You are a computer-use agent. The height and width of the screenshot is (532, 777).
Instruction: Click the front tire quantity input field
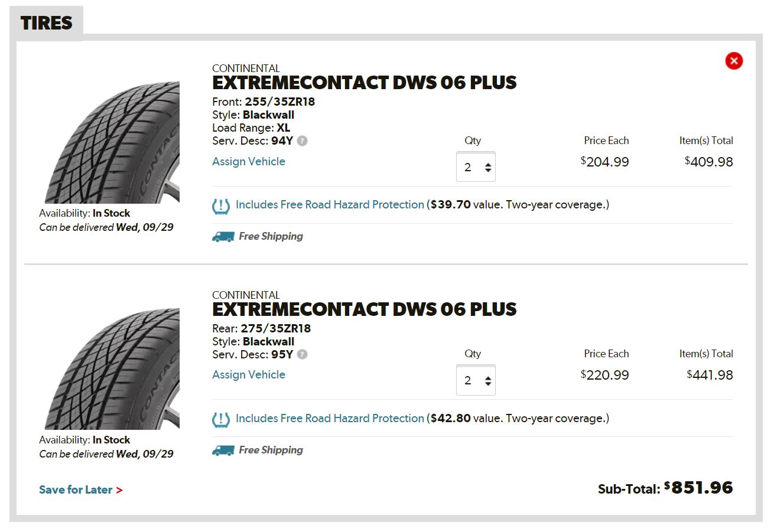pyautogui.click(x=470, y=168)
